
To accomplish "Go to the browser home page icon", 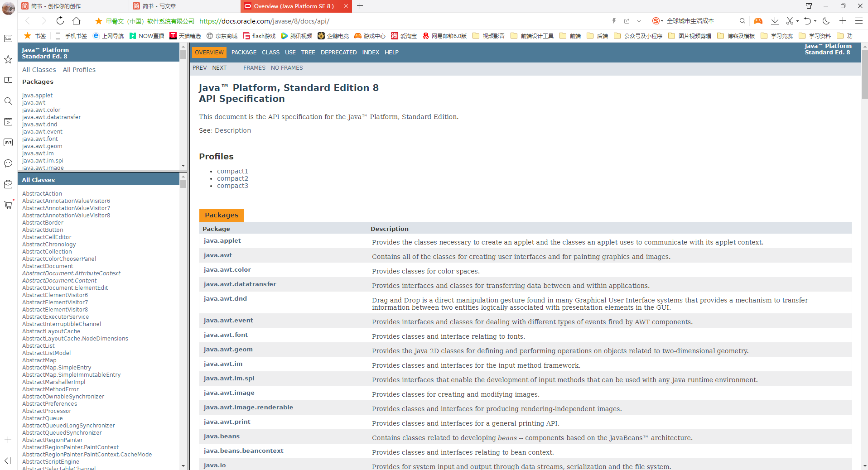I will 77,21.
